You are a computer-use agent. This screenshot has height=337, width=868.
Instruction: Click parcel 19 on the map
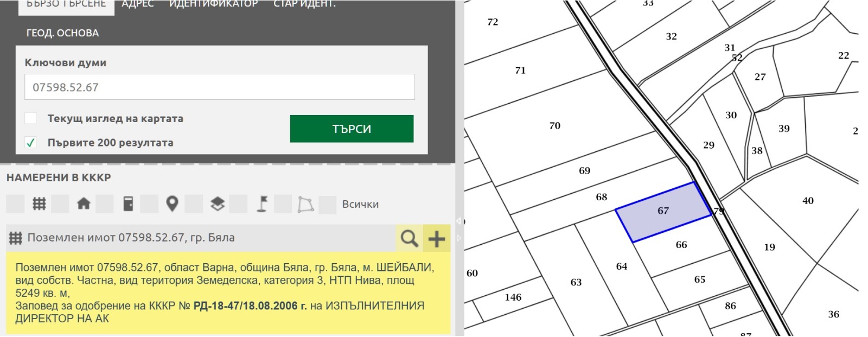(x=769, y=247)
